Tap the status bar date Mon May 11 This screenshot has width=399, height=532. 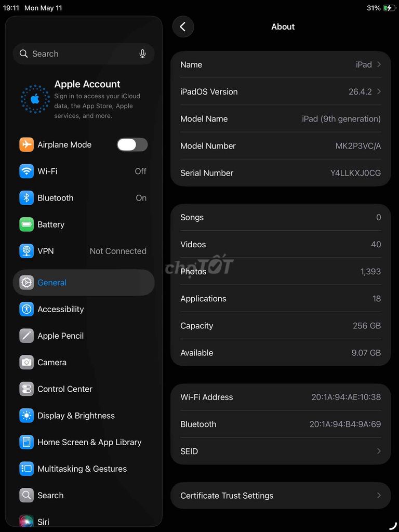click(x=44, y=8)
